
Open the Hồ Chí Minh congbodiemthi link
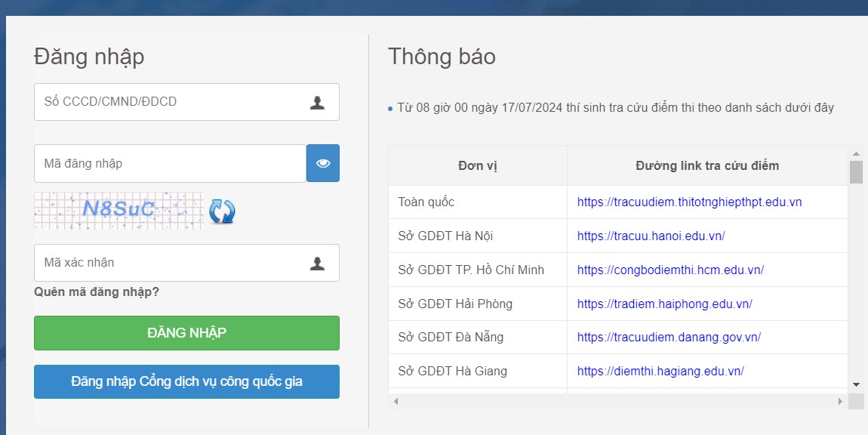click(x=670, y=270)
